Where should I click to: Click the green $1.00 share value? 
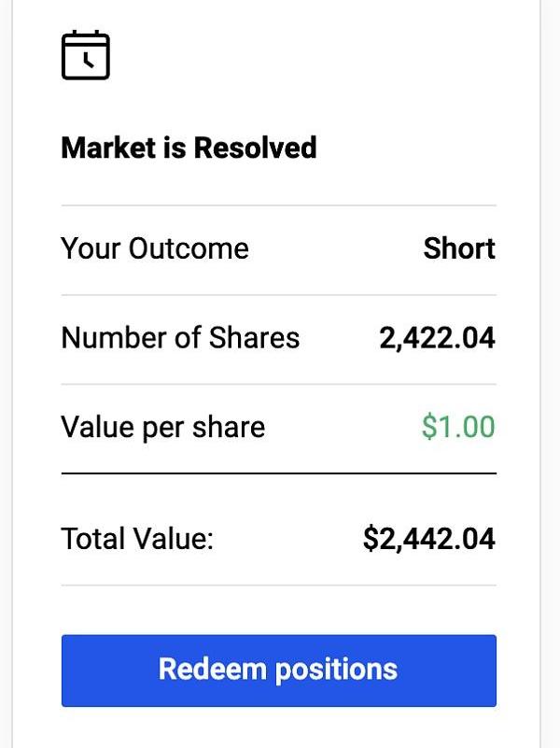pyautogui.click(x=458, y=427)
